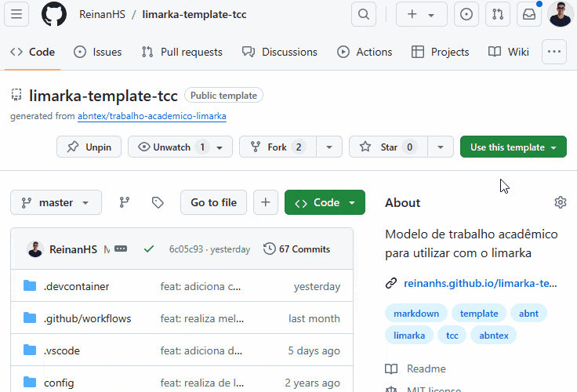Click ReinanHS owner link in breadcrumb

102,14
